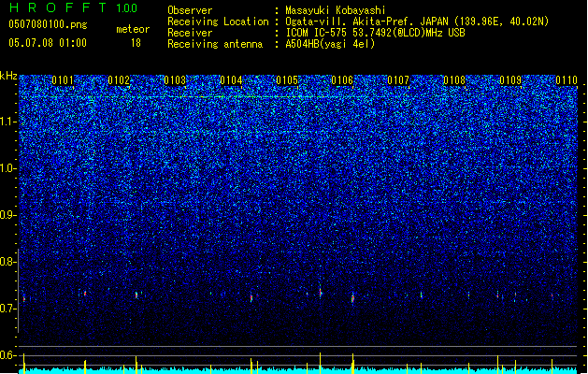Click the 0110 time marker

(566, 80)
